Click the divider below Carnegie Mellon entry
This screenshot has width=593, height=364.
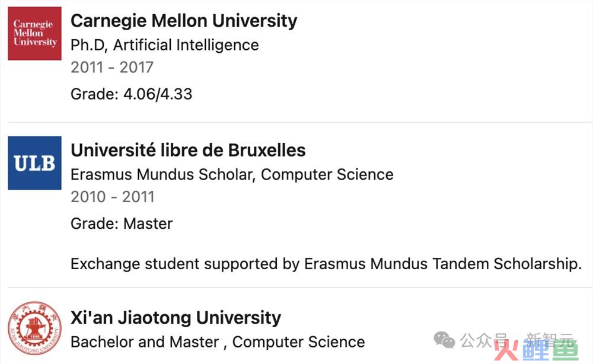[x=300, y=122]
